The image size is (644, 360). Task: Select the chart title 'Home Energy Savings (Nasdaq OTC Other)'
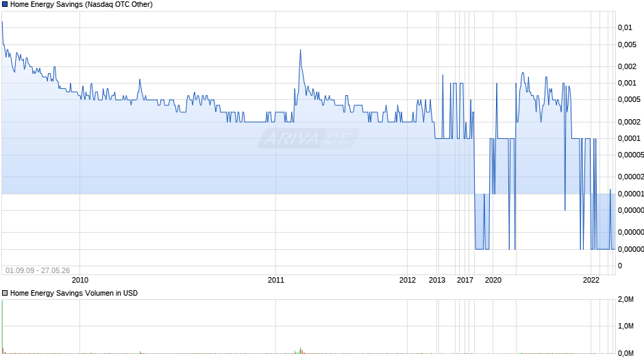click(x=82, y=5)
